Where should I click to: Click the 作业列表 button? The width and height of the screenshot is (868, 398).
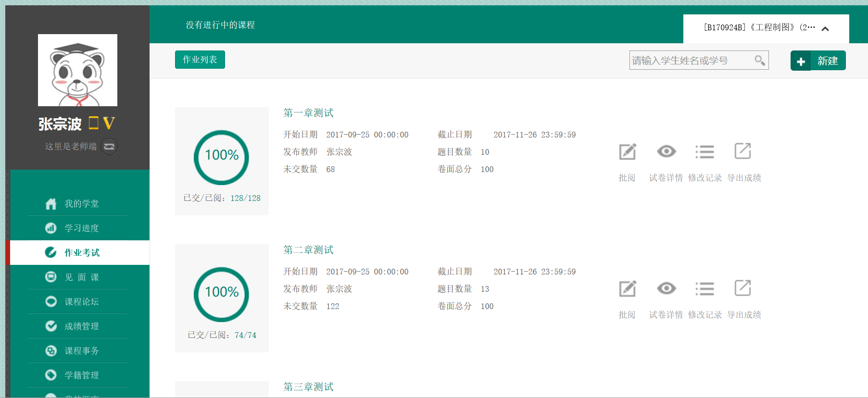click(200, 60)
